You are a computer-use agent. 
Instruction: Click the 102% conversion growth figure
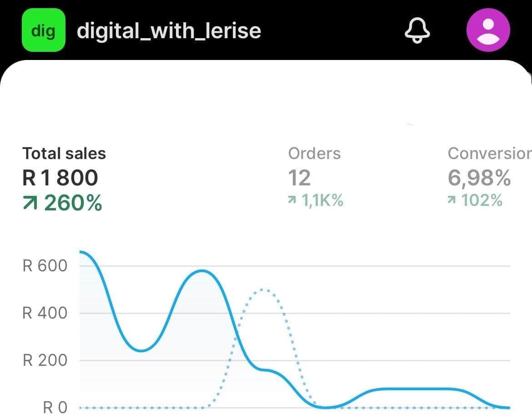tap(482, 200)
